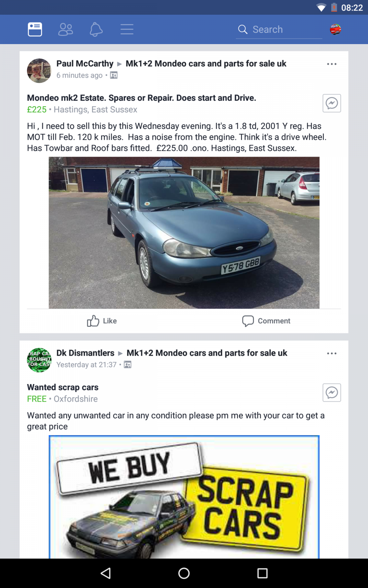Open Paul McCarthy's profile picture

(39, 71)
